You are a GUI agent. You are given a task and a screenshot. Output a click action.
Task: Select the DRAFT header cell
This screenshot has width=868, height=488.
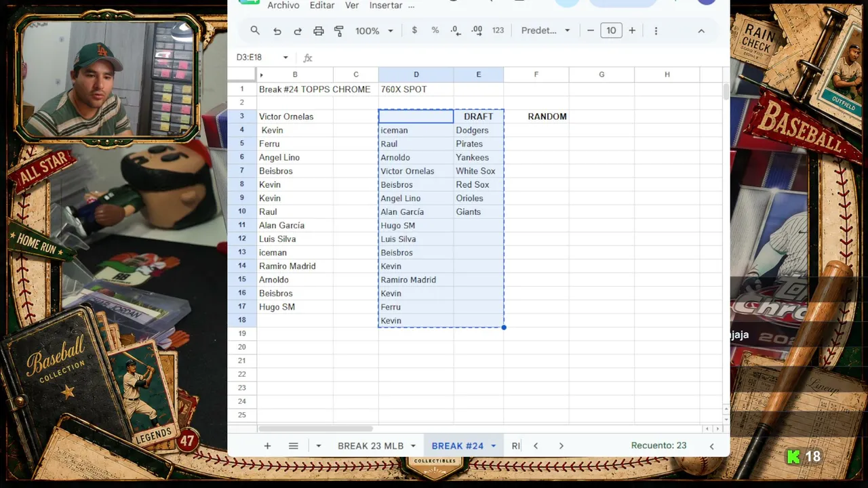[x=479, y=117]
